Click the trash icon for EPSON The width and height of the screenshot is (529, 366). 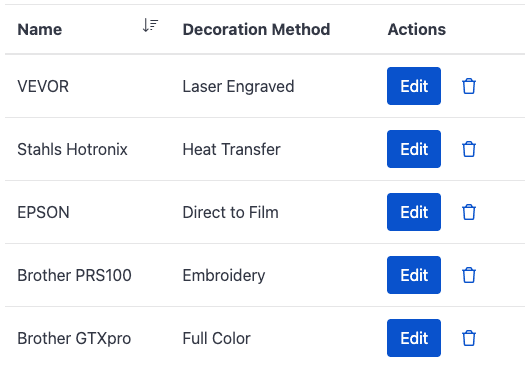tap(469, 212)
